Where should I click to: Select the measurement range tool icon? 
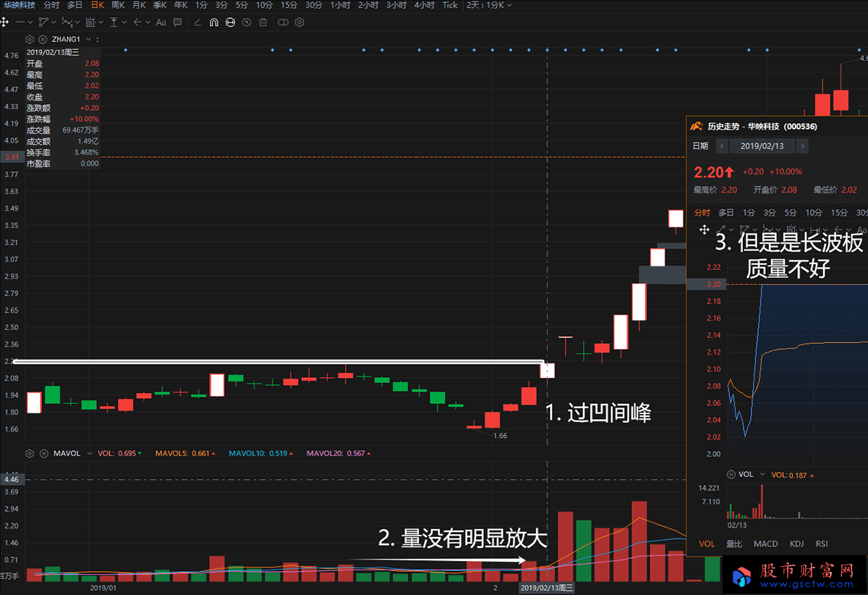(x=90, y=22)
